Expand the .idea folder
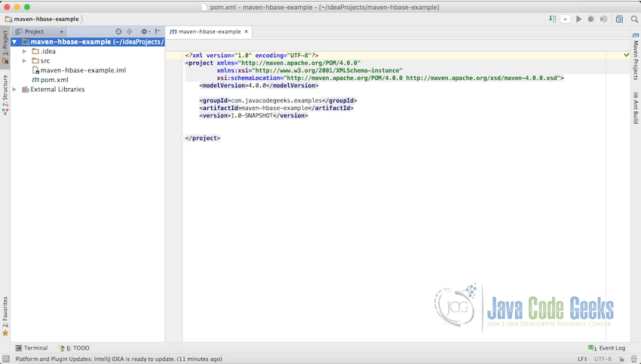The height and width of the screenshot is (364, 641). click(x=24, y=51)
